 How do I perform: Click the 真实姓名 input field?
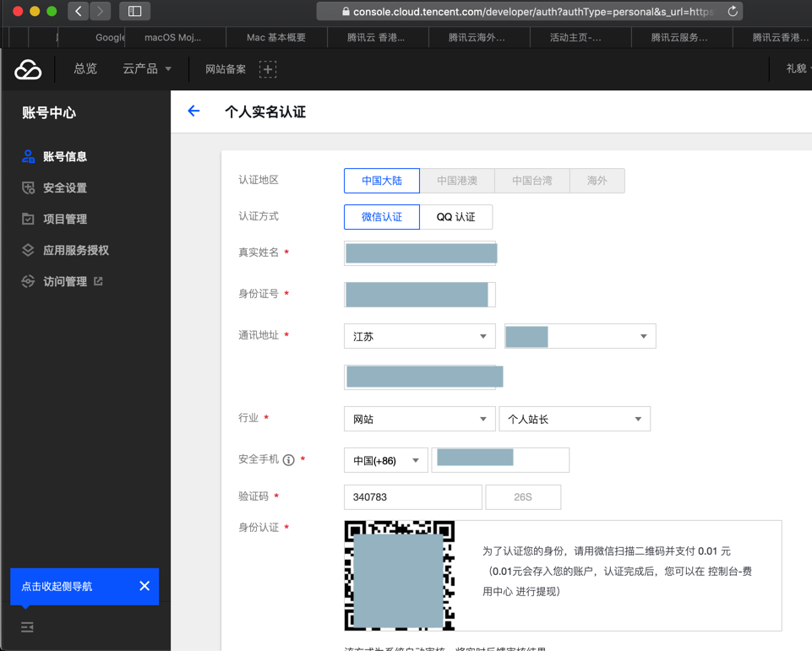(x=419, y=253)
